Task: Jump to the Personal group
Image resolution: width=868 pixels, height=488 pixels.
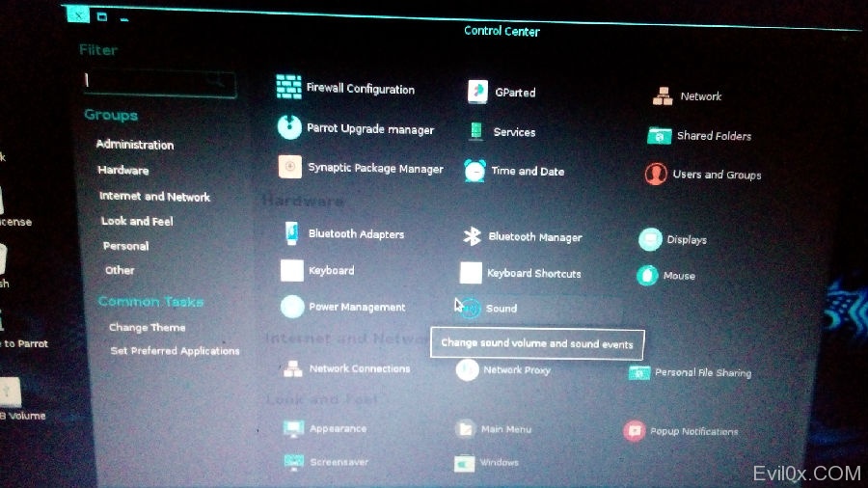Action: (x=125, y=246)
